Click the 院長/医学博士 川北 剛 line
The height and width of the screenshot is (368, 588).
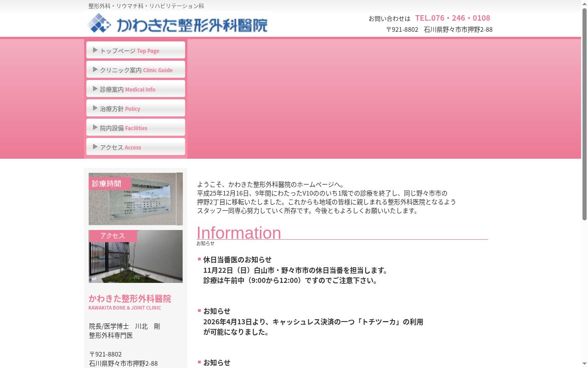pos(124,326)
